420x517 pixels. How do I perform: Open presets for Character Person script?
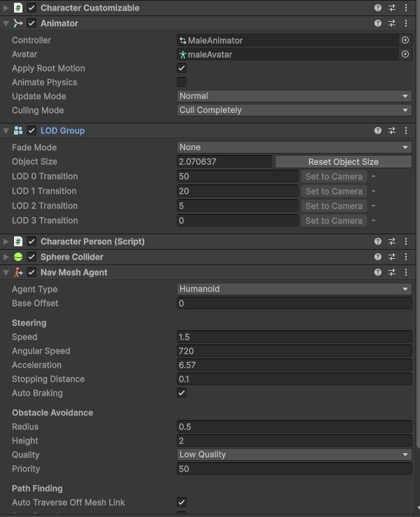point(392,241)
